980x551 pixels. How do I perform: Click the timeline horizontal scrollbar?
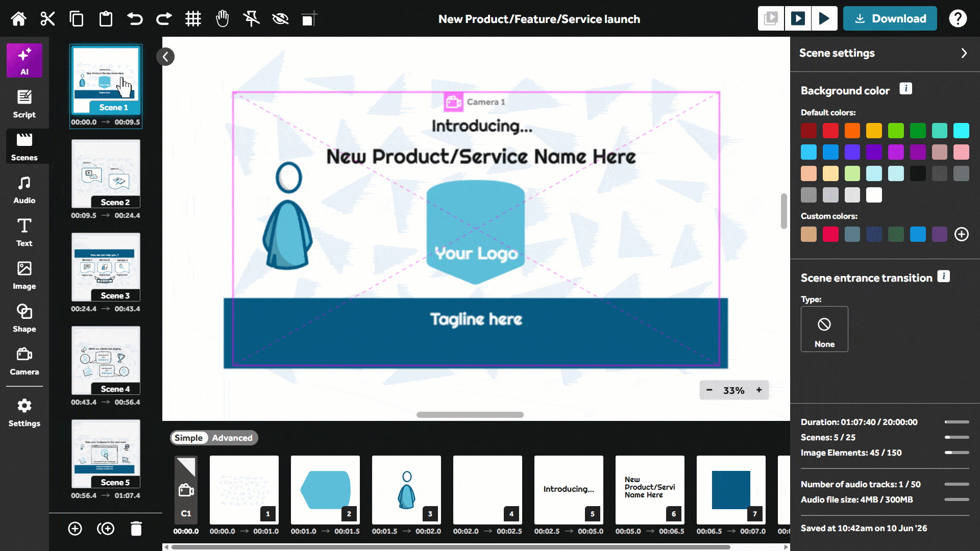click(x=451, y=547)
